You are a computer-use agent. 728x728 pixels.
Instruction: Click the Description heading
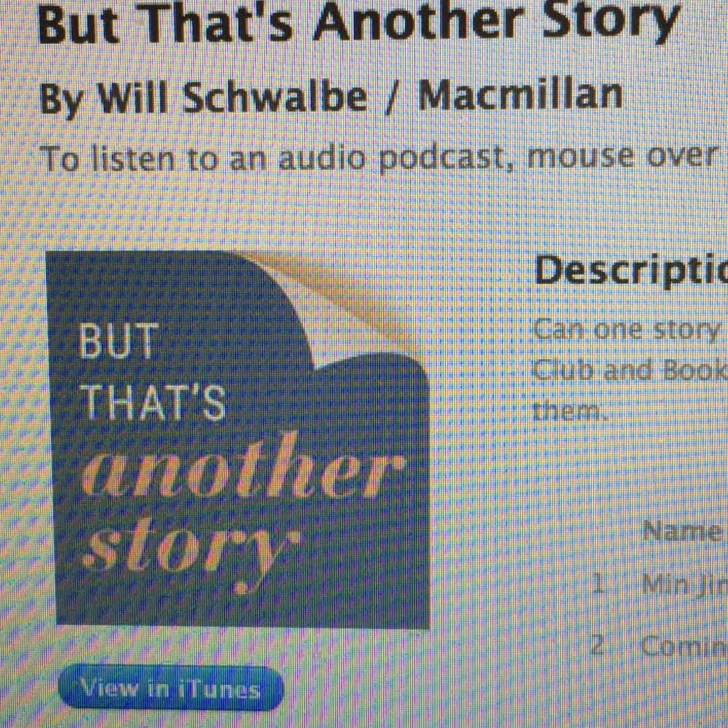pyautogui.click(x=632, y=270)
